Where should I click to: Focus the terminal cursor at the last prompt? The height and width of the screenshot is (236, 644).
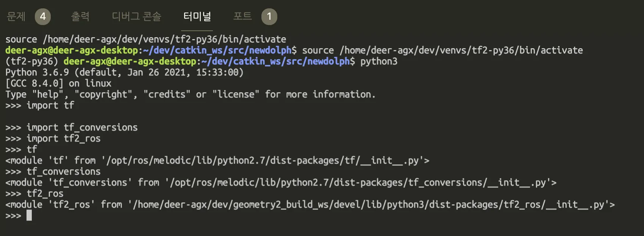[x=29, y=216]
